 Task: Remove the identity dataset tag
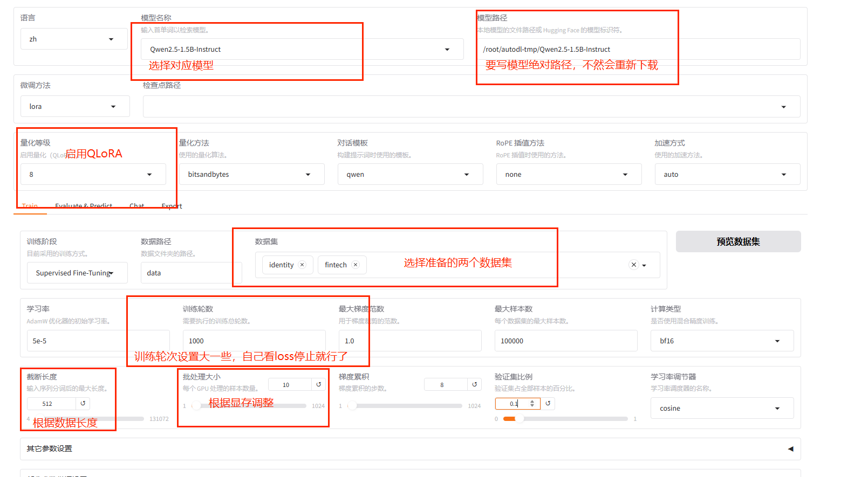(302, 265)
